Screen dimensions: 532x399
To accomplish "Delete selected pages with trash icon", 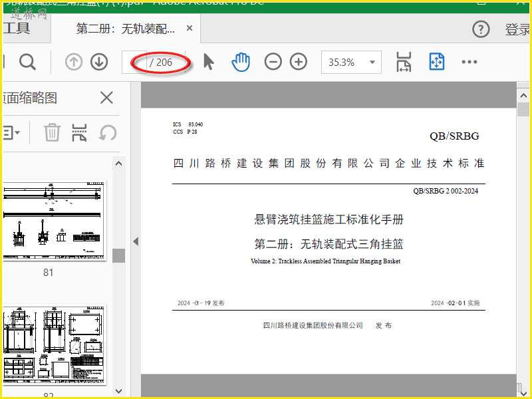I will [x=52, y=132].
